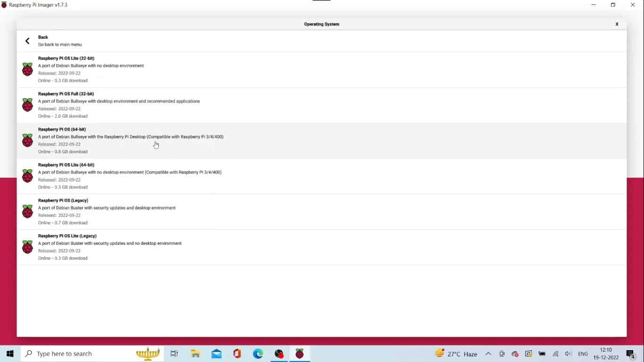
Task: Show hidden system tray icons
Action: click(488, 354)
